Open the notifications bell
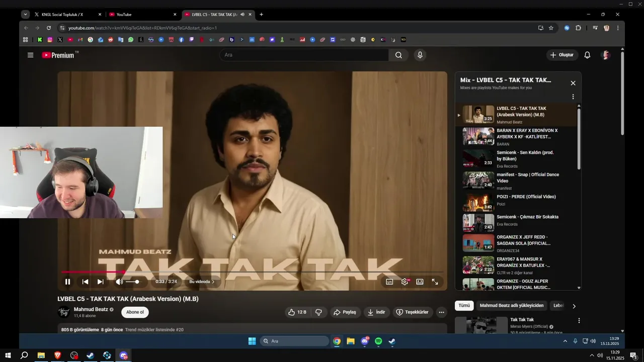 (587, 55)
